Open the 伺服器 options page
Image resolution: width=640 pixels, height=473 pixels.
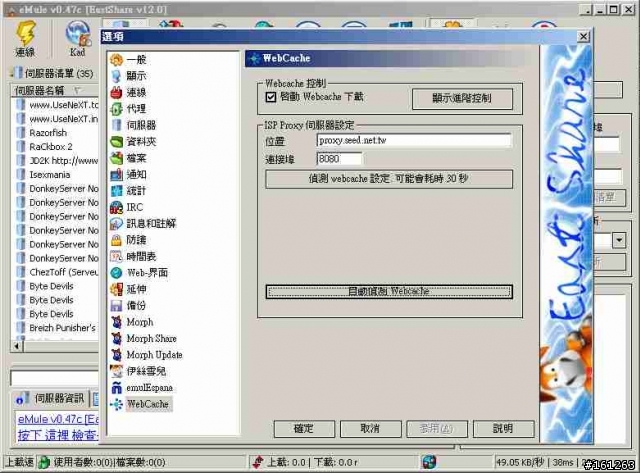[133, 125]
